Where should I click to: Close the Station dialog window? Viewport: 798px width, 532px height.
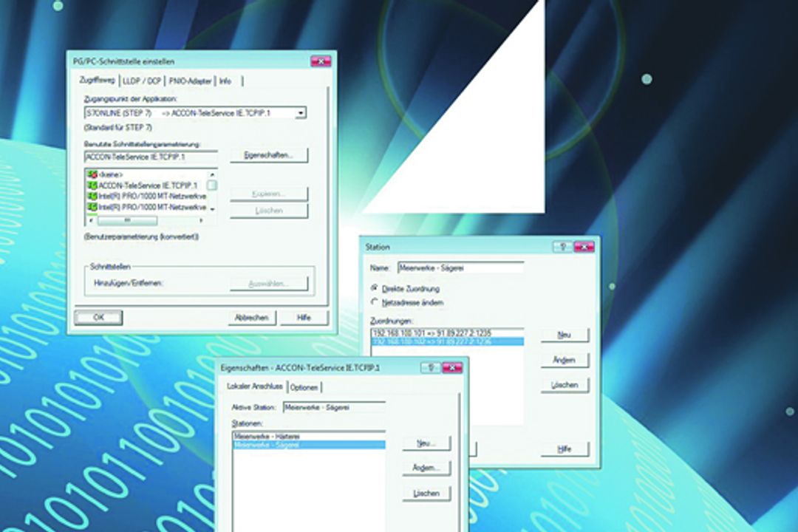584,246
